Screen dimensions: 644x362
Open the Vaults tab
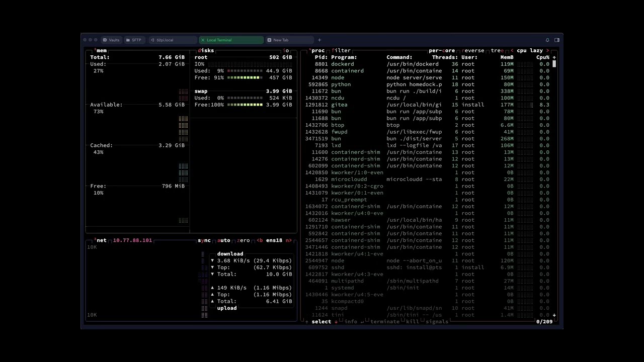point(111,40)
